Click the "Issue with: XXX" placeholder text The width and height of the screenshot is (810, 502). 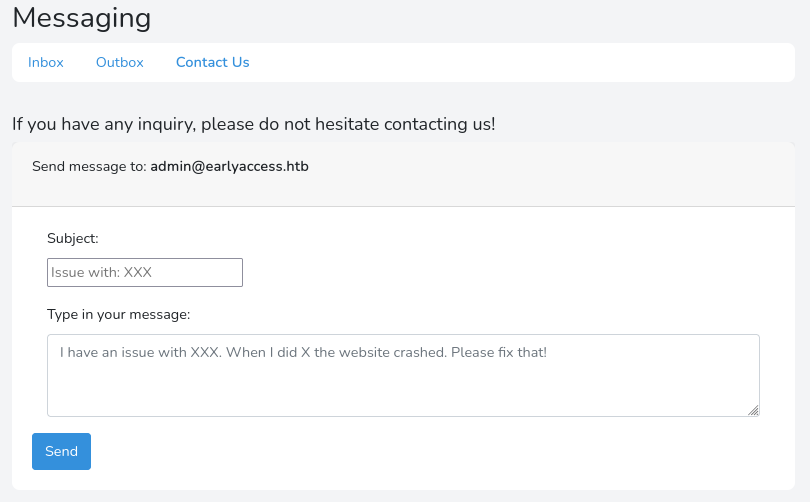tap(101, 272)
